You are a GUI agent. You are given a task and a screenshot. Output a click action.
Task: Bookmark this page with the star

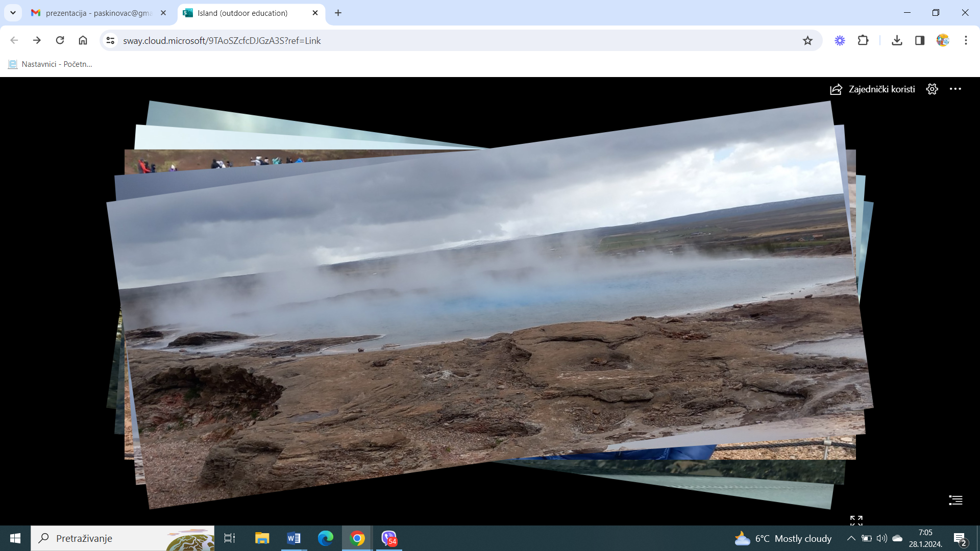coord(807,40)
